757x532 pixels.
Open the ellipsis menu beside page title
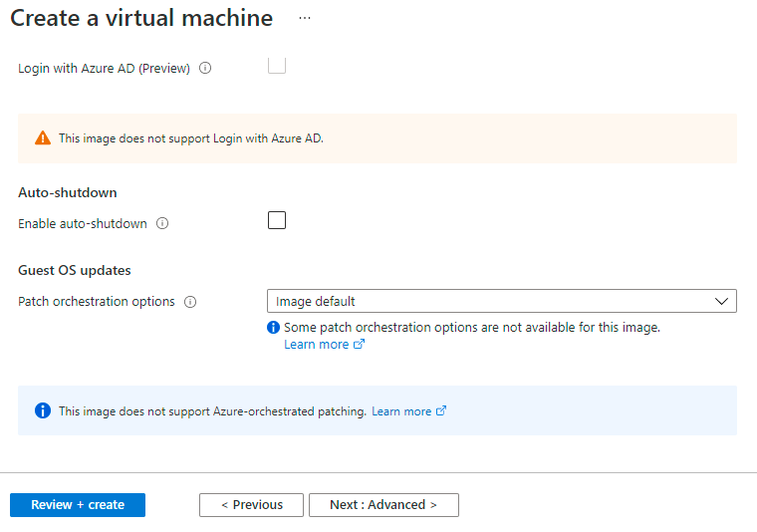[x=305, y=18]
